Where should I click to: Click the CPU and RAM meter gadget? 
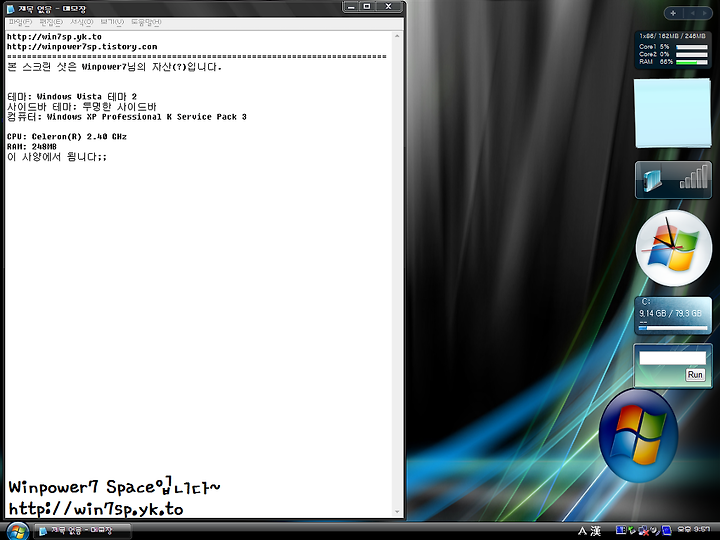pos(673,50)
